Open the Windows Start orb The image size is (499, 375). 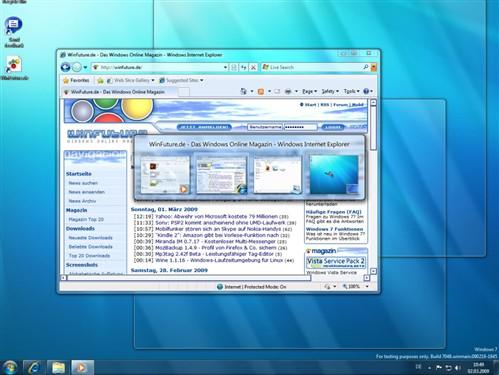point(9,367)
